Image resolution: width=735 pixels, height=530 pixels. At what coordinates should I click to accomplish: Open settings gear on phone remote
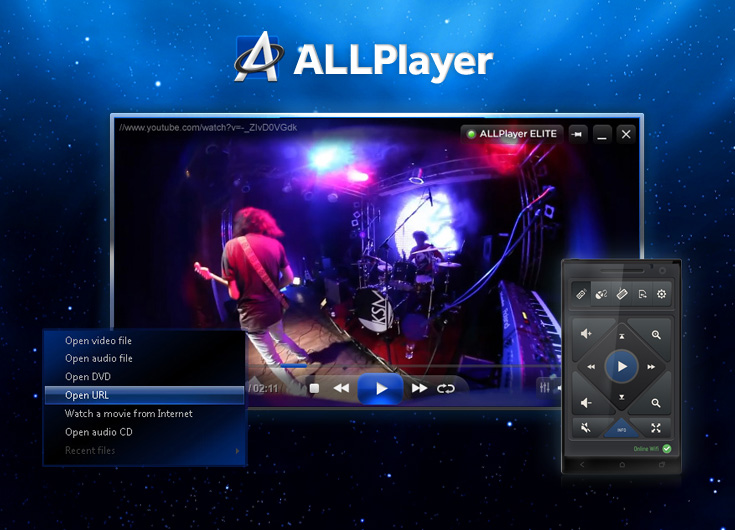[661, 294]
